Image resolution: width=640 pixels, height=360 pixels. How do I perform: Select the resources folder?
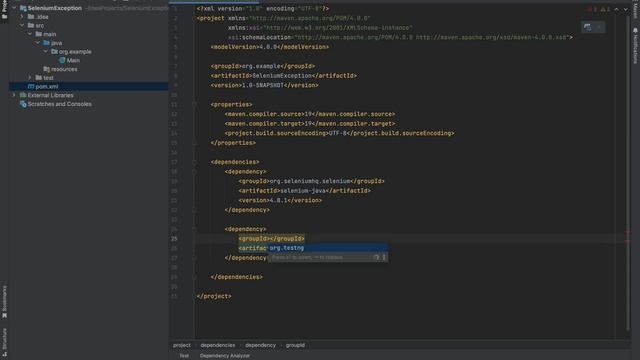coord(64,69)
